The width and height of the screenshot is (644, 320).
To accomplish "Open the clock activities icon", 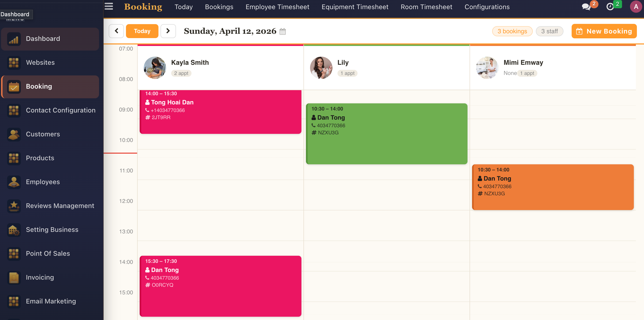I will [x=610, y=7].
